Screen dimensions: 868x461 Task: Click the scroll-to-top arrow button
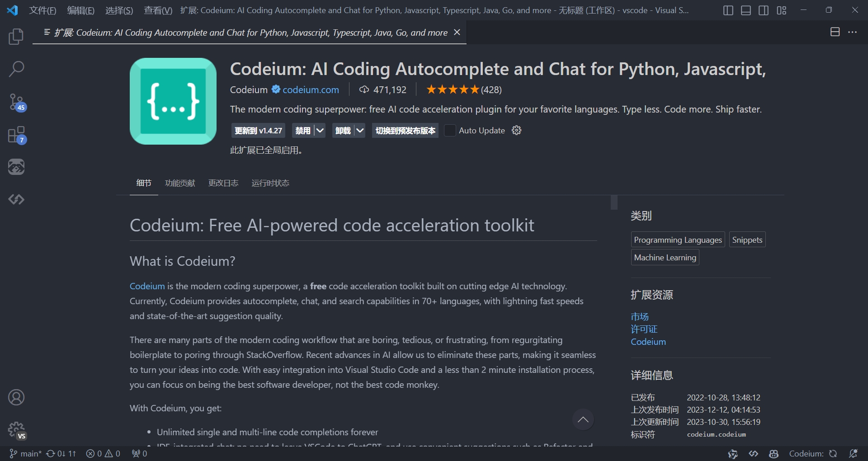pyautogui.click(x=583, y=419)
